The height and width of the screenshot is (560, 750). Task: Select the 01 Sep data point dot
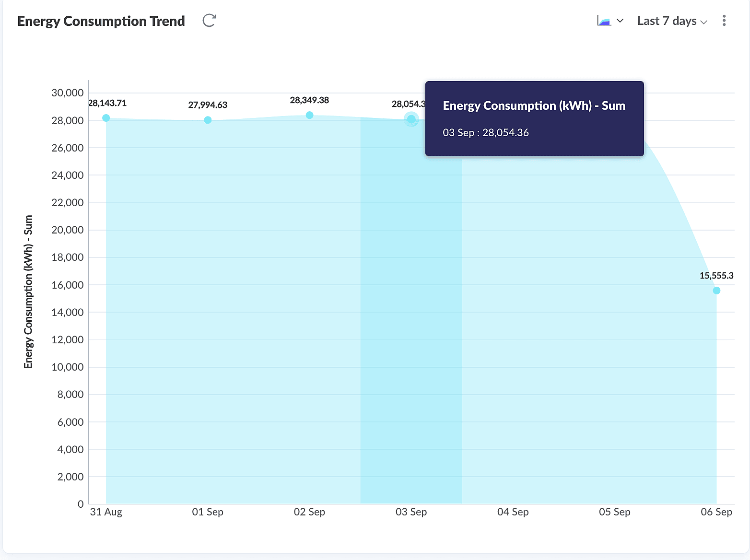click(x=208, y=120)
